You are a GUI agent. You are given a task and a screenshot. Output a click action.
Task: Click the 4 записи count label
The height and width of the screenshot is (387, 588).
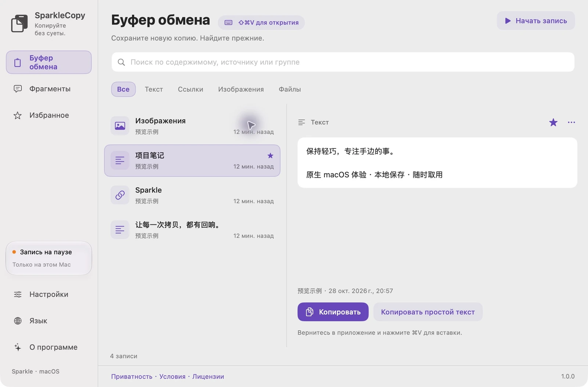click(124, 356)
